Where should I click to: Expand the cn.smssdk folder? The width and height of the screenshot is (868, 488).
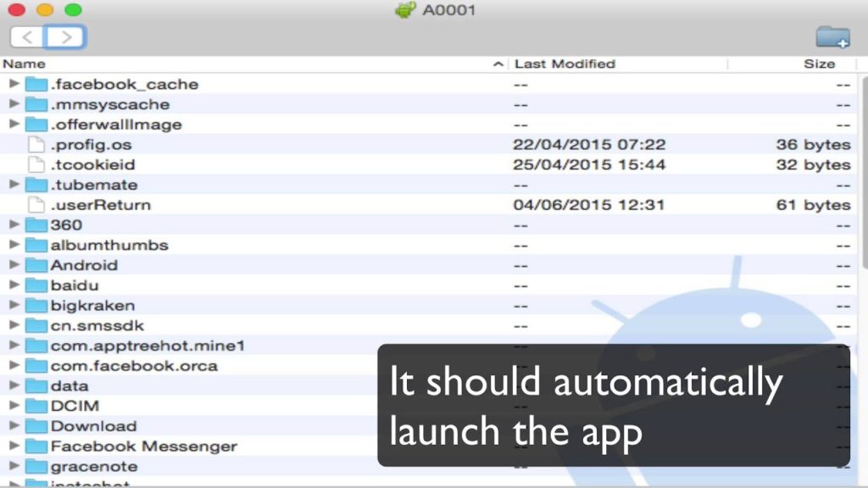click(14, 324)
